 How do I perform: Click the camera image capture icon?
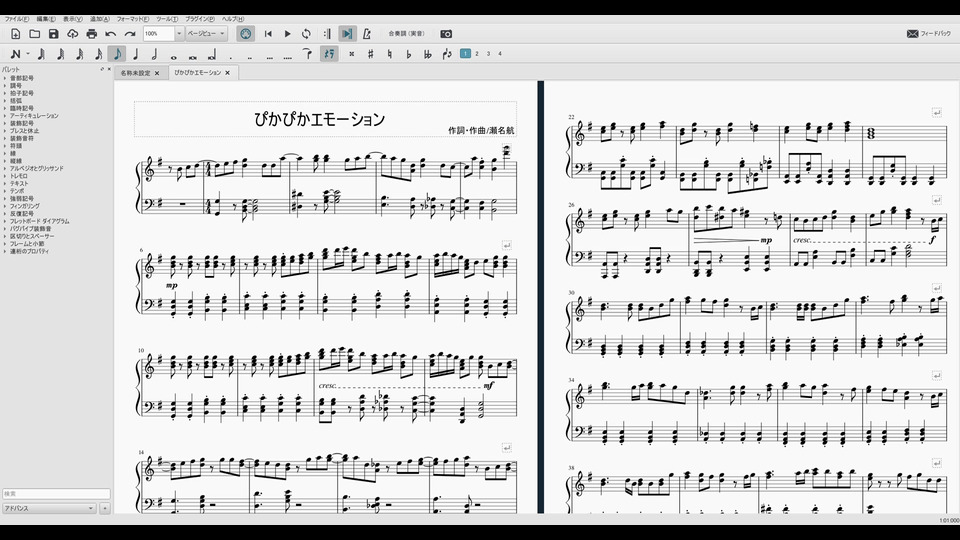[x=446, y=34]
